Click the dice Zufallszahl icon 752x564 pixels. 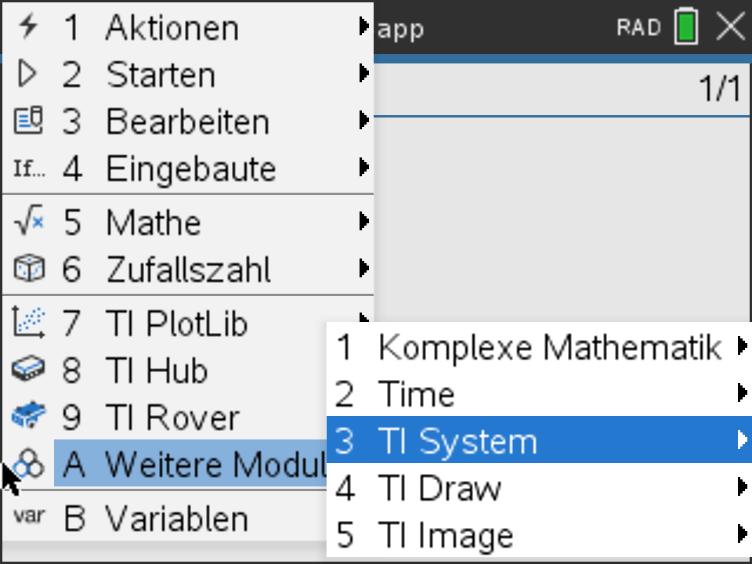point(28,269)
